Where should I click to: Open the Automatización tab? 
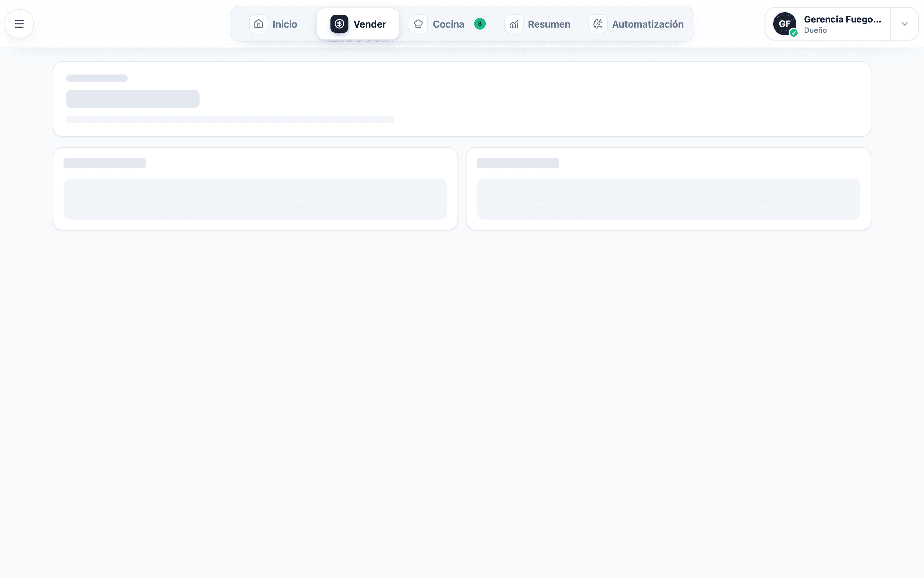point(636,24)
